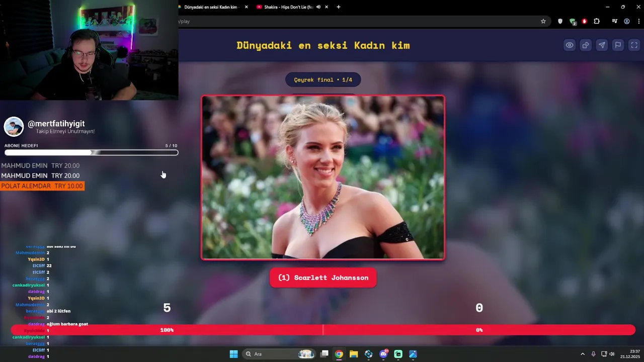Click the red extension icon in Chrome toolbar
The width and height of the screenshot is (644, 362).
tap(585, 21)
